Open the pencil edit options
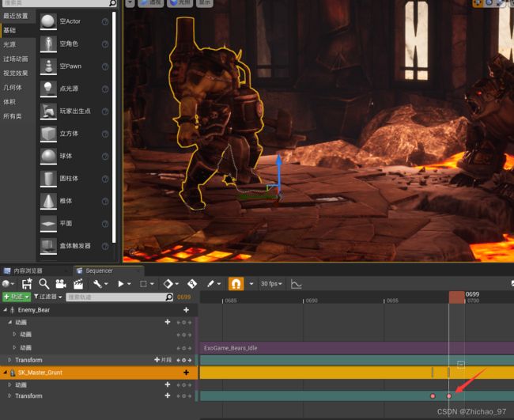 point(214,284)
